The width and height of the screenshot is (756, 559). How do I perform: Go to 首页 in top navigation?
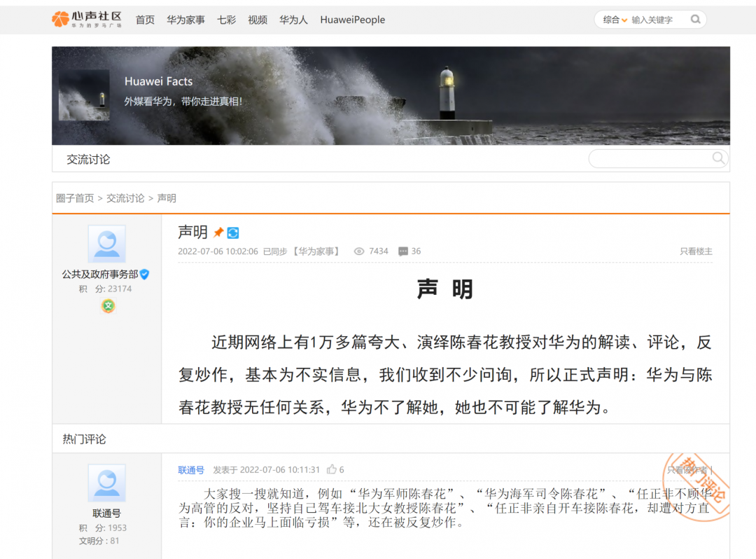coord(145,20)
